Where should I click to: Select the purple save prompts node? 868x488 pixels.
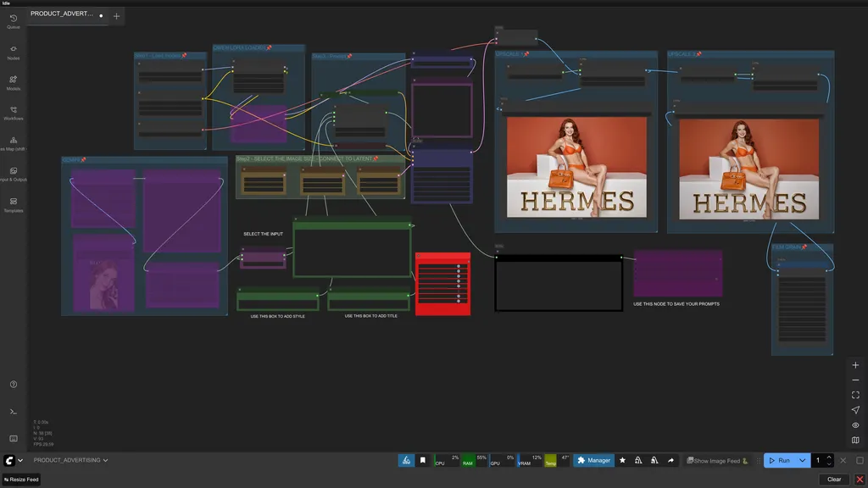point(677,274)
